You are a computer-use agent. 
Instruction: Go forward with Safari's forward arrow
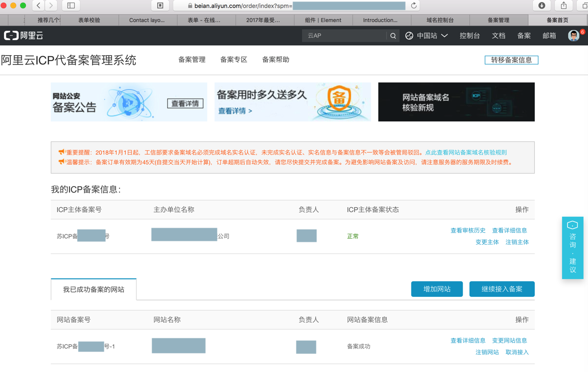pos(51,5)
